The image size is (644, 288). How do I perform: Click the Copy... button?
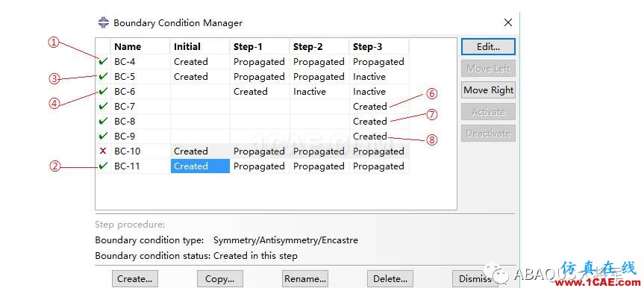[x=219, y=279]
